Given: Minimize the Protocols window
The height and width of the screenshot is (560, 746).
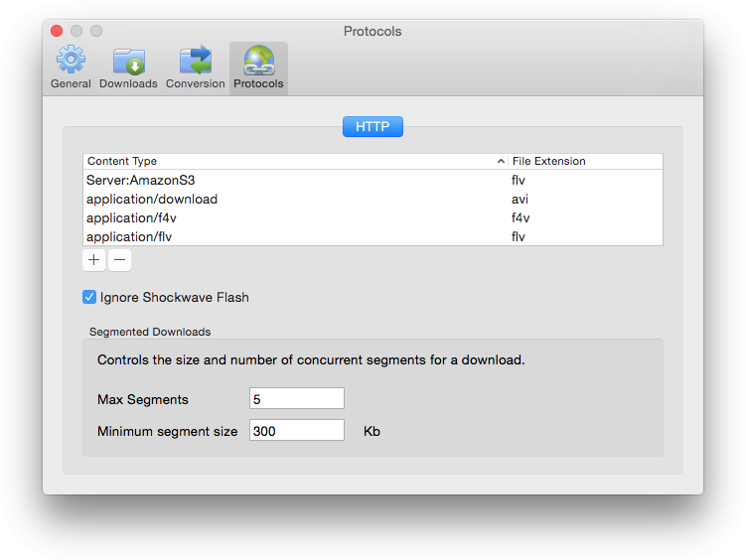Looking at the screenshot, I should (76, 31).
